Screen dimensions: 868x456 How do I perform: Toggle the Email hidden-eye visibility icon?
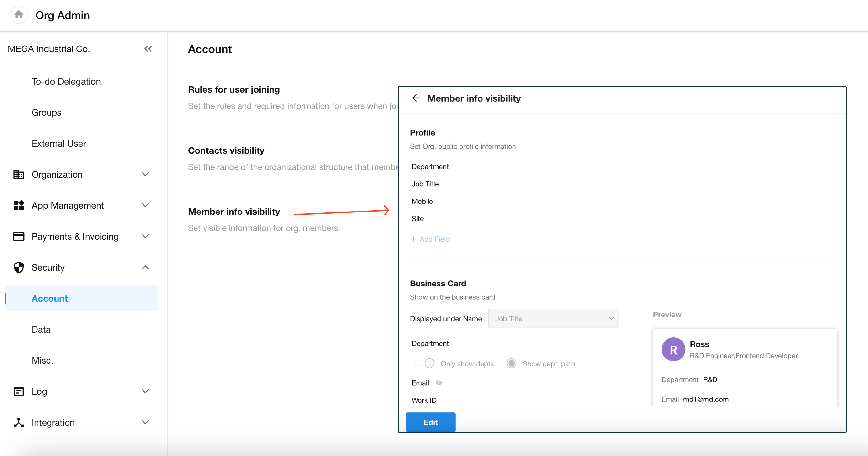[x=439, y=383]
